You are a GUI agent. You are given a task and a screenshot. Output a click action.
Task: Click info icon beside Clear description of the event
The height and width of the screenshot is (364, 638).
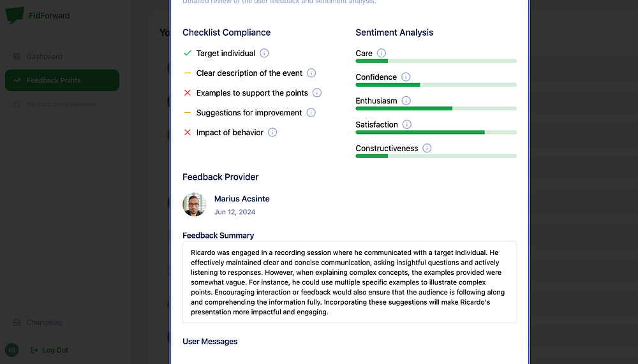pos(311,73)
